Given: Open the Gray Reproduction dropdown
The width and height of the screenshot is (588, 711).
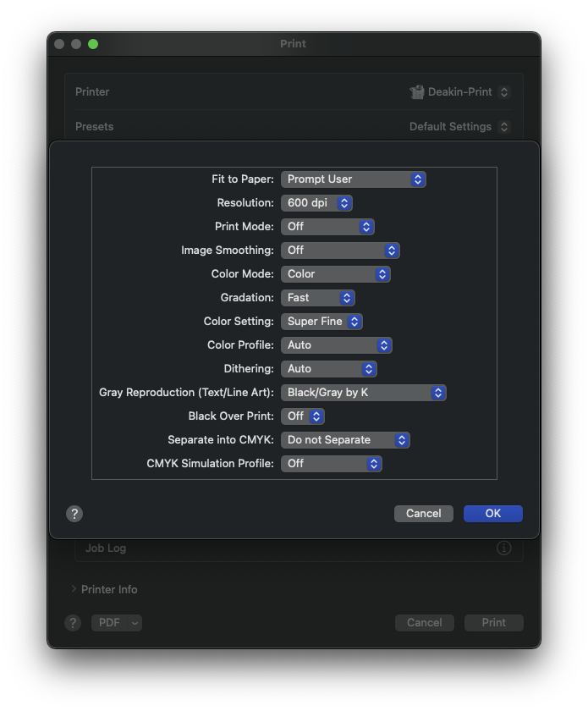Looking at the screenshot, I should coord(364,392).
